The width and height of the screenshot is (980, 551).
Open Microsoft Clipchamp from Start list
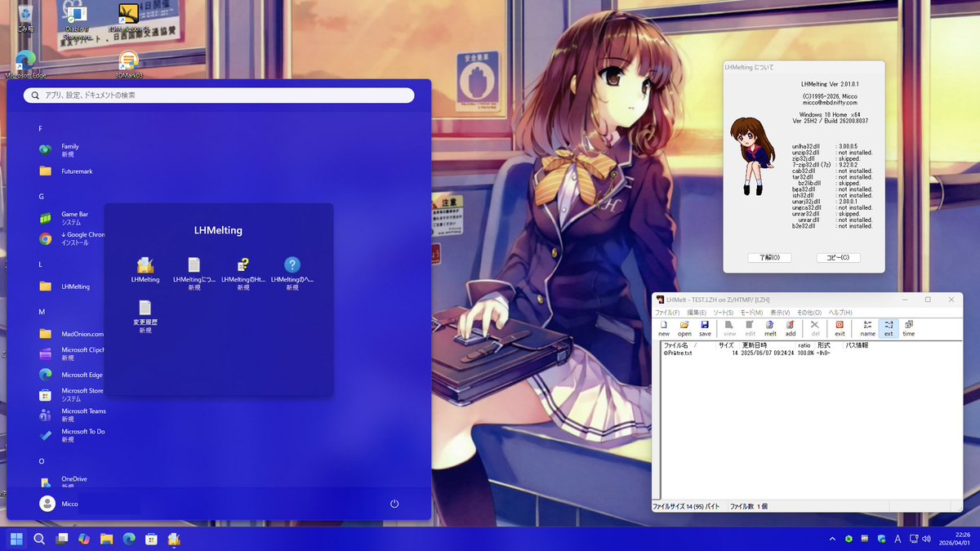pyautogui.click(x=72, y=353)
